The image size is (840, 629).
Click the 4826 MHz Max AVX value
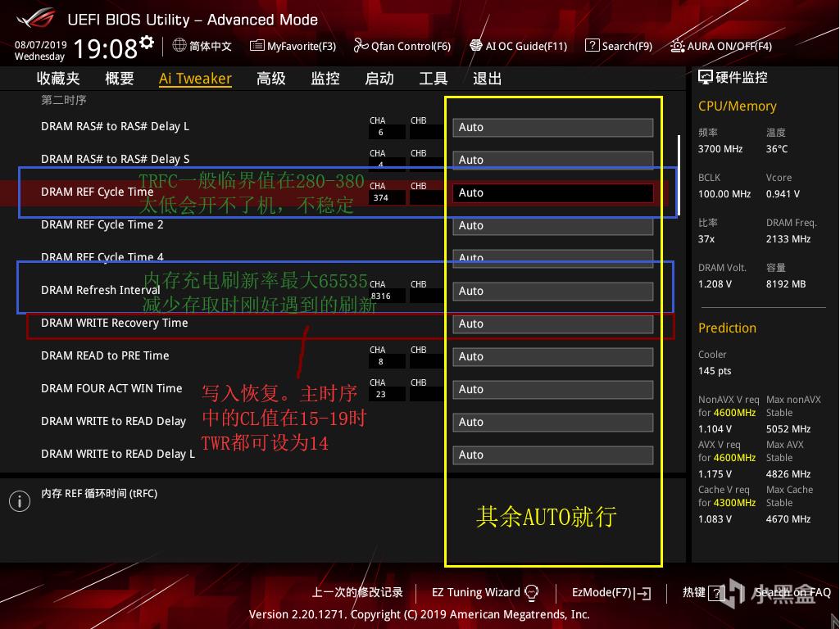(x=788, y=473)
